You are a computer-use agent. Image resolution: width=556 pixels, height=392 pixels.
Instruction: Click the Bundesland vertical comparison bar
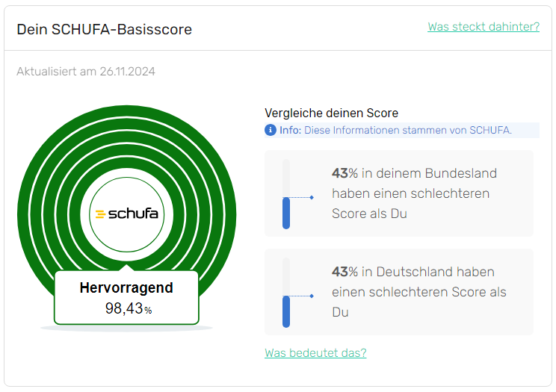(x=285, y=193)
